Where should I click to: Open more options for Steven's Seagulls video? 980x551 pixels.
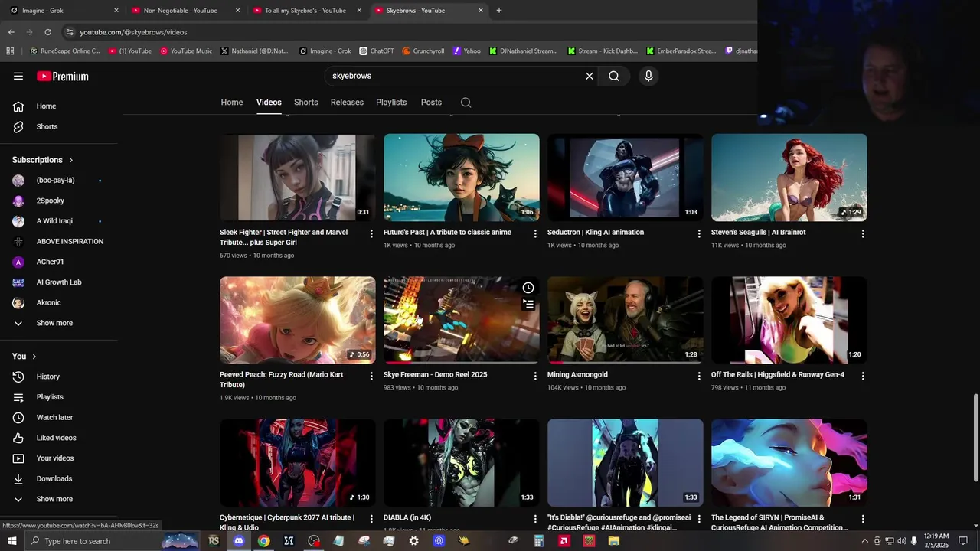click(x=863, y=233)
